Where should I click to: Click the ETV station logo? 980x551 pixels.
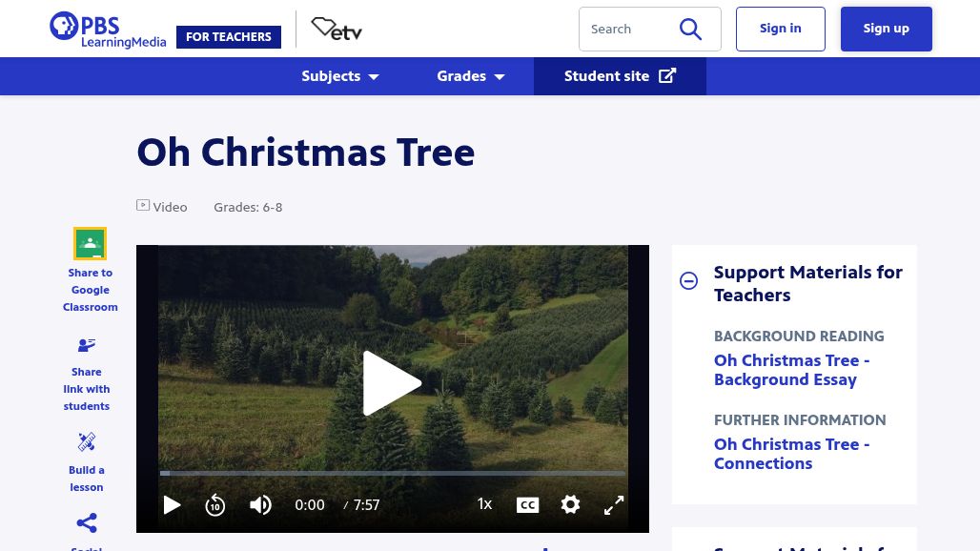[x=337, y=29]
